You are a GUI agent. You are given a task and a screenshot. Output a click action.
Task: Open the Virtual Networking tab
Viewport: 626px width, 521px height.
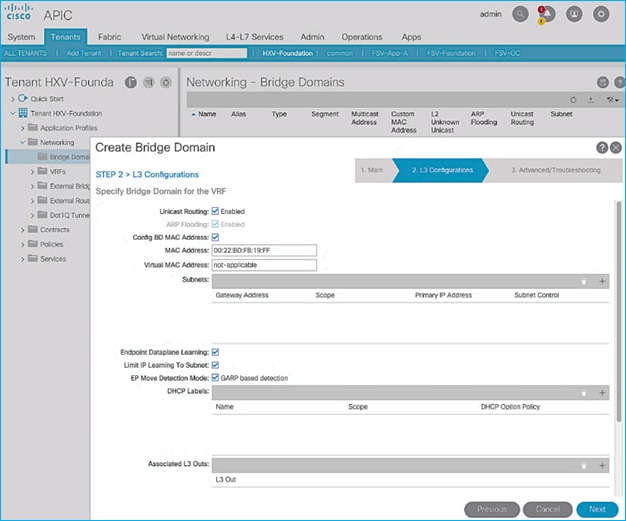175,37
